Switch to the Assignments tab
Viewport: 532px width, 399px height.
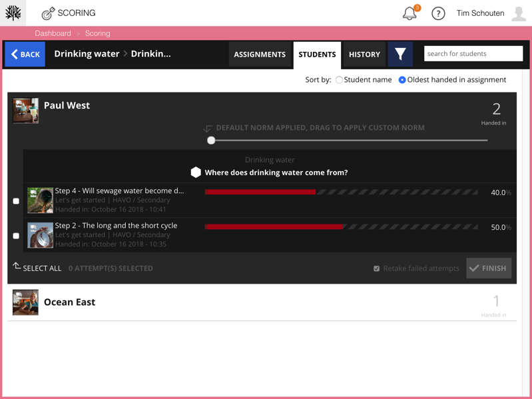point(260,55)
